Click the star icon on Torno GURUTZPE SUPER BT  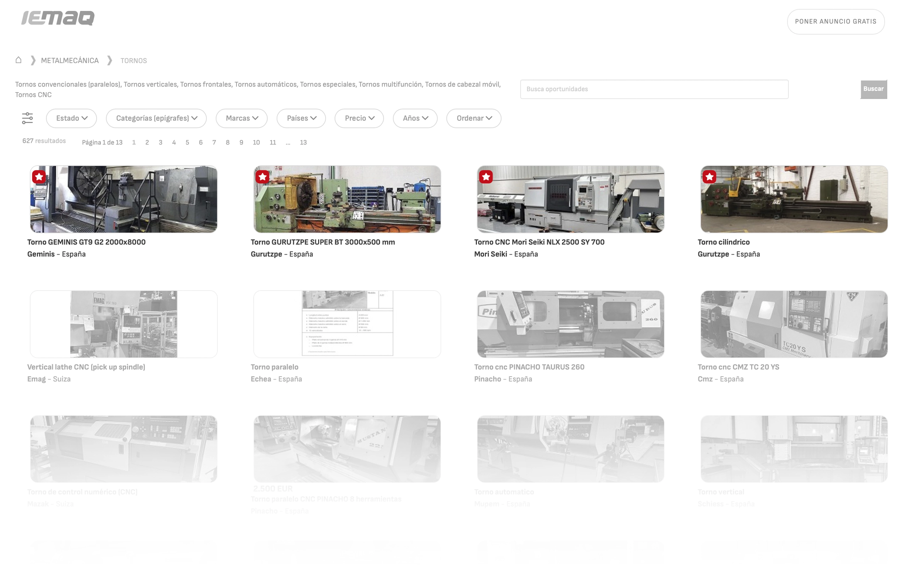click(x=263, y=176)
